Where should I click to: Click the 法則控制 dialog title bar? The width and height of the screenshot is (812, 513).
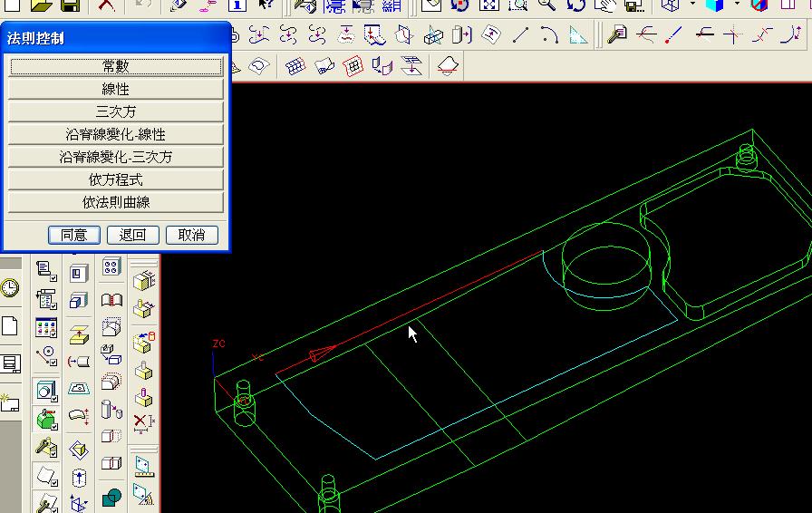point(116,38)
